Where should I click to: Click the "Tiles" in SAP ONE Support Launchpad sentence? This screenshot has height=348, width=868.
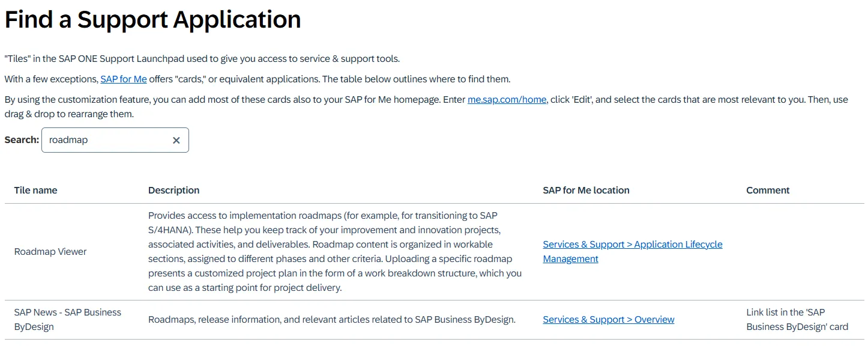202,59
